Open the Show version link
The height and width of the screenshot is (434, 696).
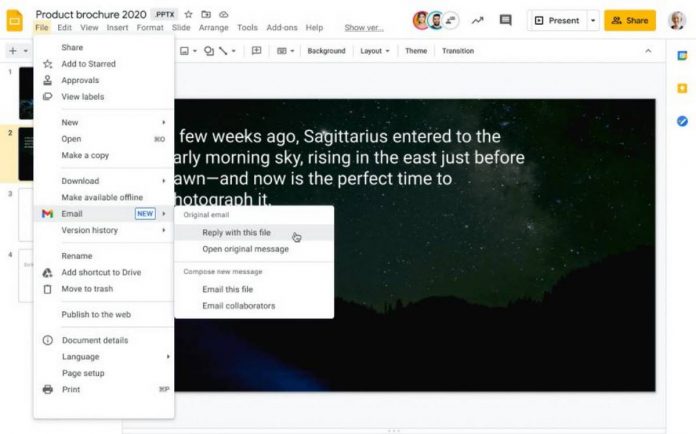pyautogui.click(x=364, y=28)
